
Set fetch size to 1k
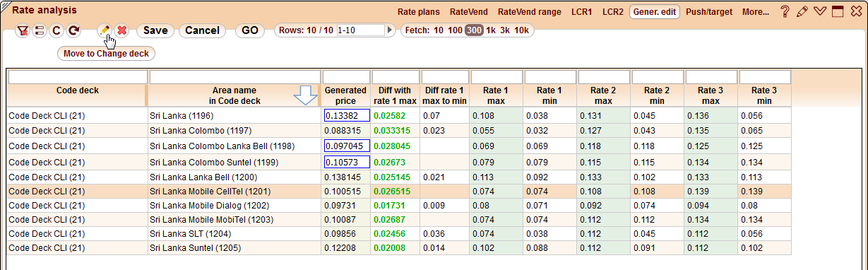point(490,30)
